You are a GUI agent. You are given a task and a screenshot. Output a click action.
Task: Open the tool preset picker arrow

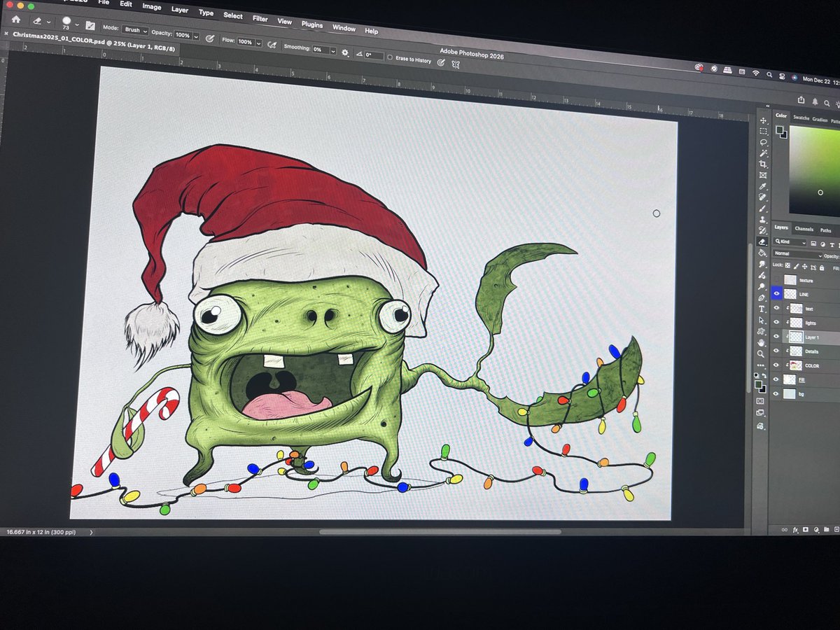pos(48,22)
